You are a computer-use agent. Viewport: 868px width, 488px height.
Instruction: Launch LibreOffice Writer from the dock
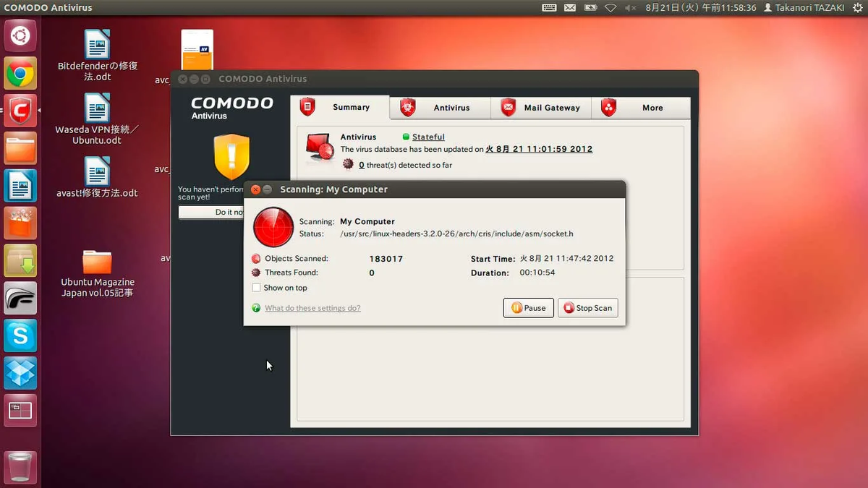coord(20,186)
